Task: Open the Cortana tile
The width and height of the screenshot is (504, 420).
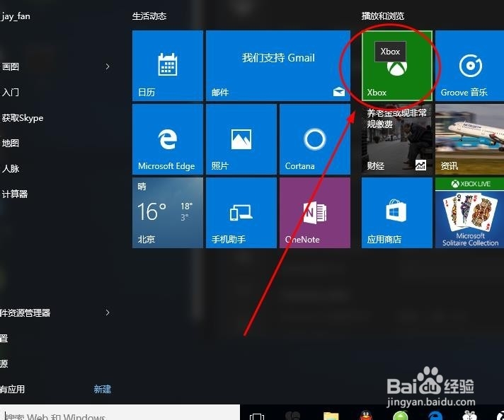Action: [315, 139]
